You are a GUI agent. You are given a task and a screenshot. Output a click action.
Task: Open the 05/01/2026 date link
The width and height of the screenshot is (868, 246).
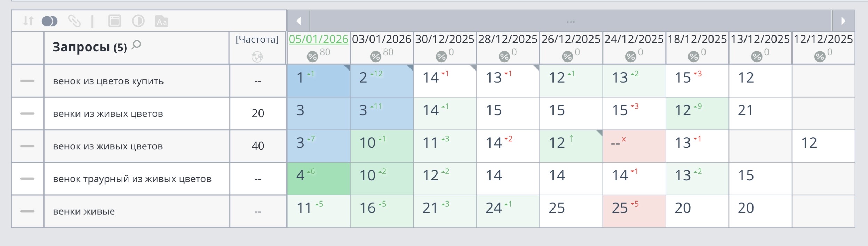tap(318, 39)
